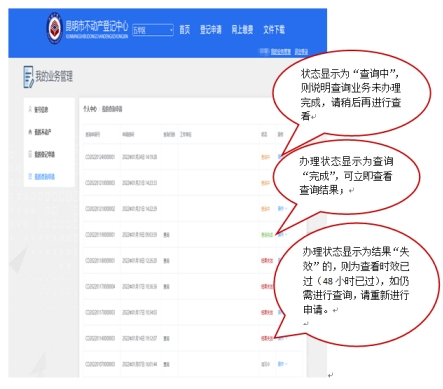Click the user avatar beside 我的业务管理 link

click(x=264, y=51)
